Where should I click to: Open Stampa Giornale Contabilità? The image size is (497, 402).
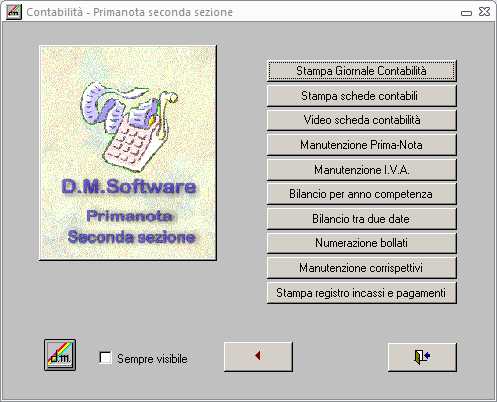click(x=361, y=71)
